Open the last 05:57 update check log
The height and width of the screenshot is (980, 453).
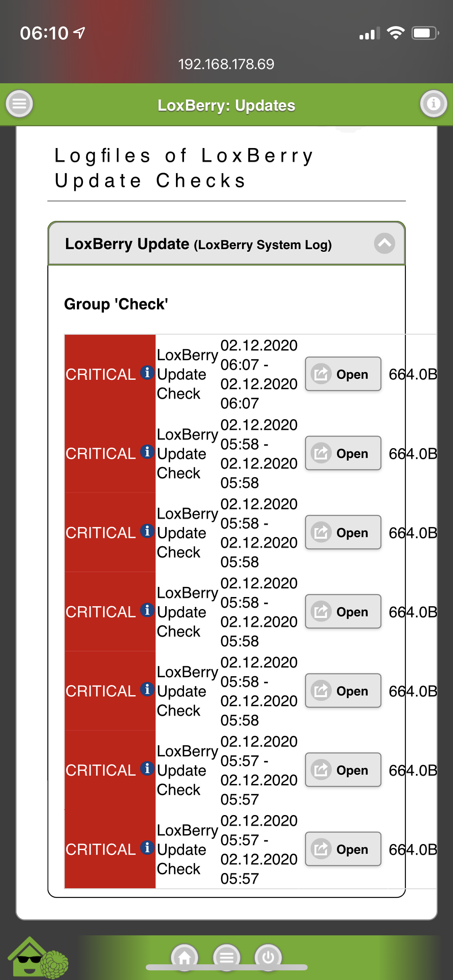[343, 849]
